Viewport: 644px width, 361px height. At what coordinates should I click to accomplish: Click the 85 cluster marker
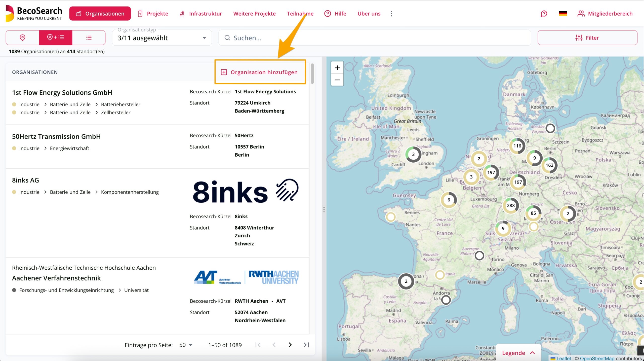click(x=533, y=213)
